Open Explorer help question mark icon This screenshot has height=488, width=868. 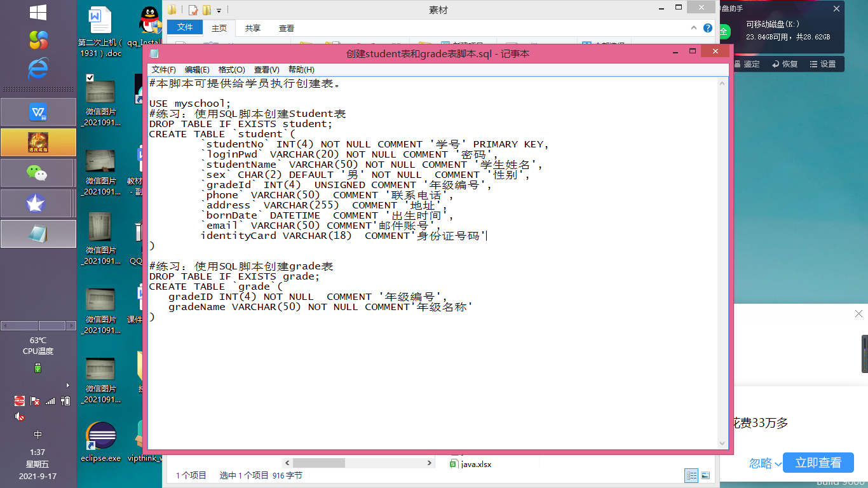tap(708, 28)
